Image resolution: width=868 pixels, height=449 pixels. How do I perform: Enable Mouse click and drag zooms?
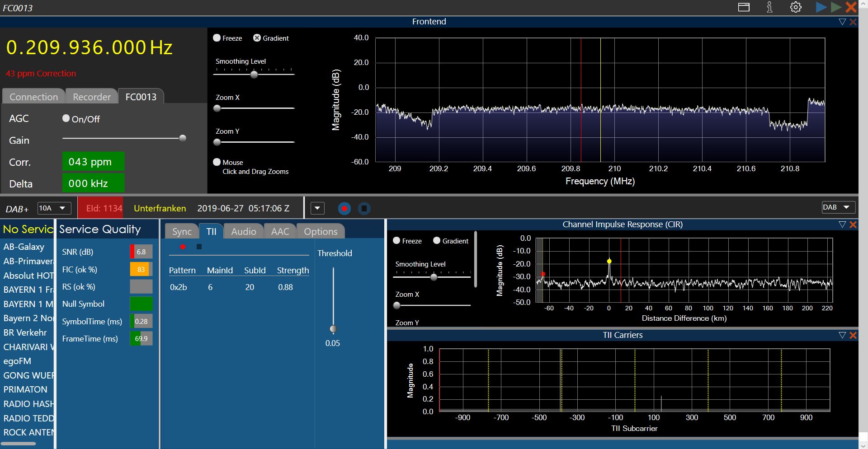pyautogui.click(x=217, y=162)
